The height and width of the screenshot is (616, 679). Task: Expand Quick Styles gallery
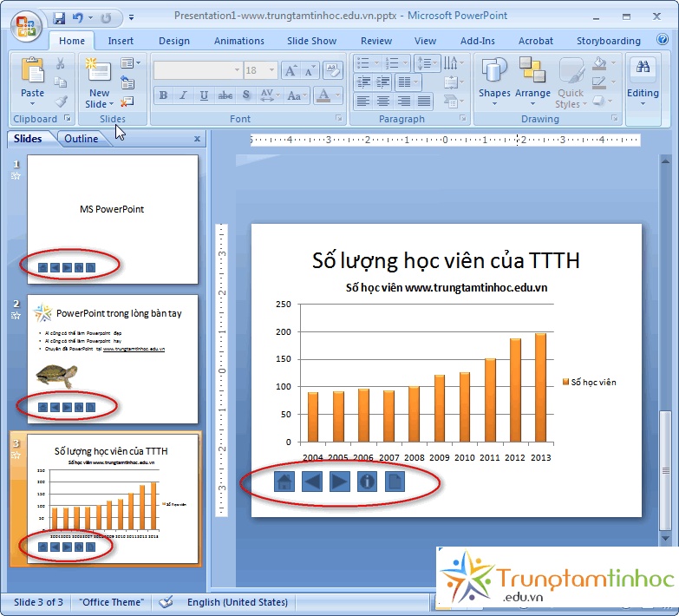(571, 82)
